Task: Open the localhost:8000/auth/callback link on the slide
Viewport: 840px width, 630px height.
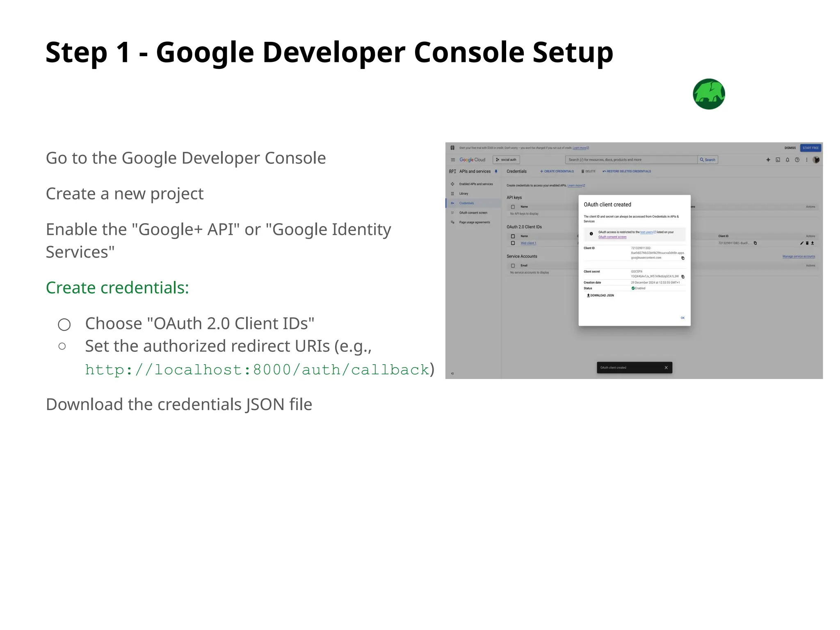Action: pyautogui.click(x=257, y=370)
